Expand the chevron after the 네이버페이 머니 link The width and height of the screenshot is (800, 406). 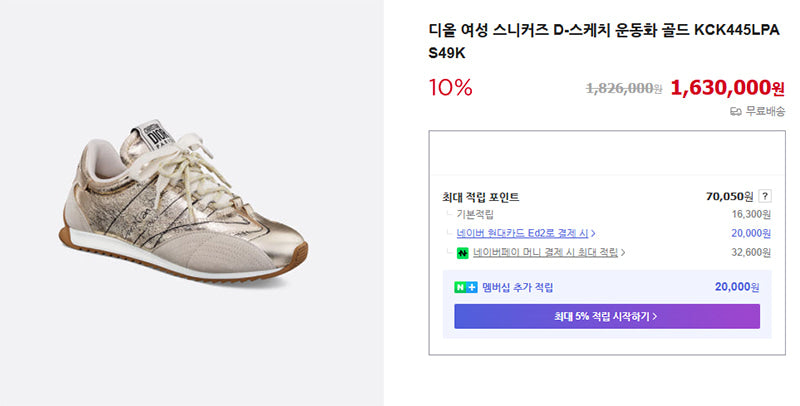pyautogui.click(x=622, y=252)
